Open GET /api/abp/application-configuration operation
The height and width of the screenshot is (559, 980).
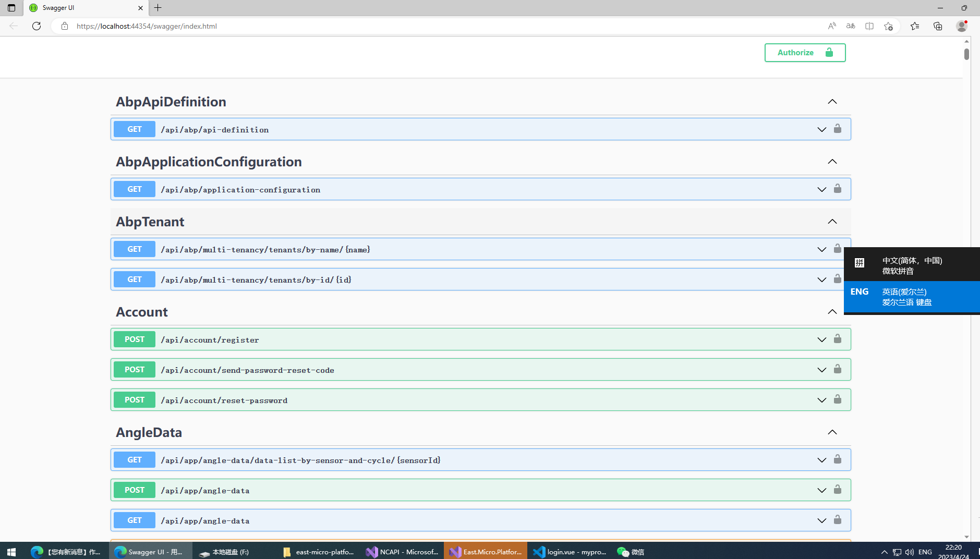pos(480,189)
